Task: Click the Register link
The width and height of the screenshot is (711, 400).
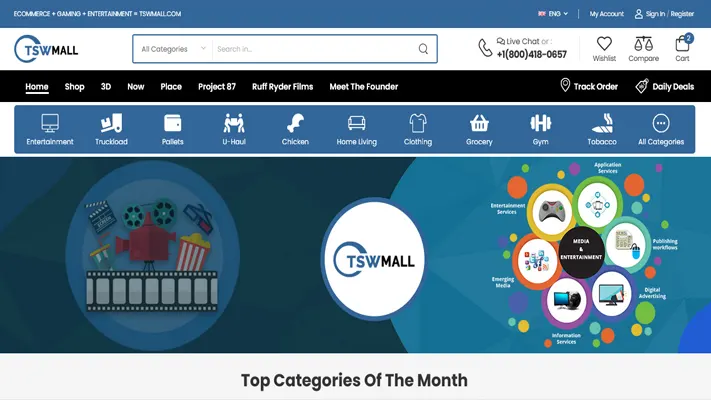Action: [682, 14]
